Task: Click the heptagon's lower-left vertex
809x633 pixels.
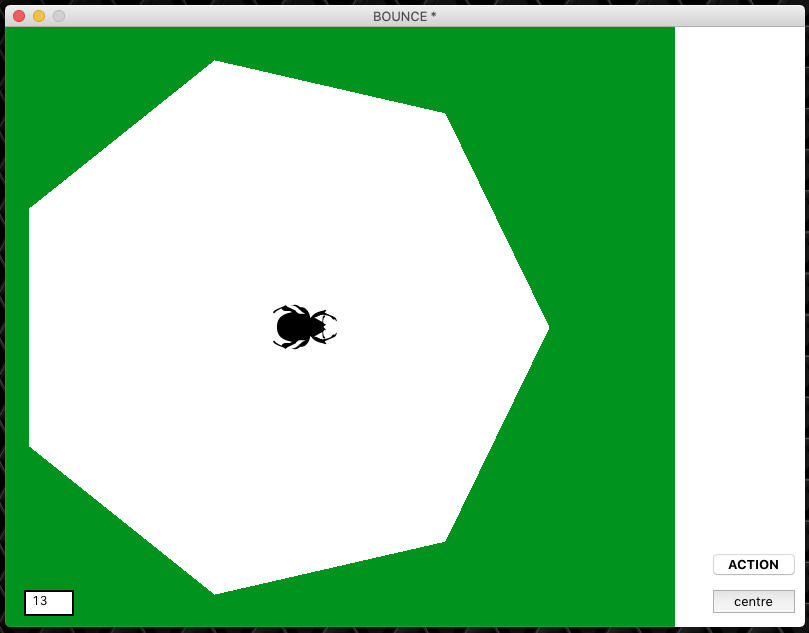Action: tap(32, 445)
